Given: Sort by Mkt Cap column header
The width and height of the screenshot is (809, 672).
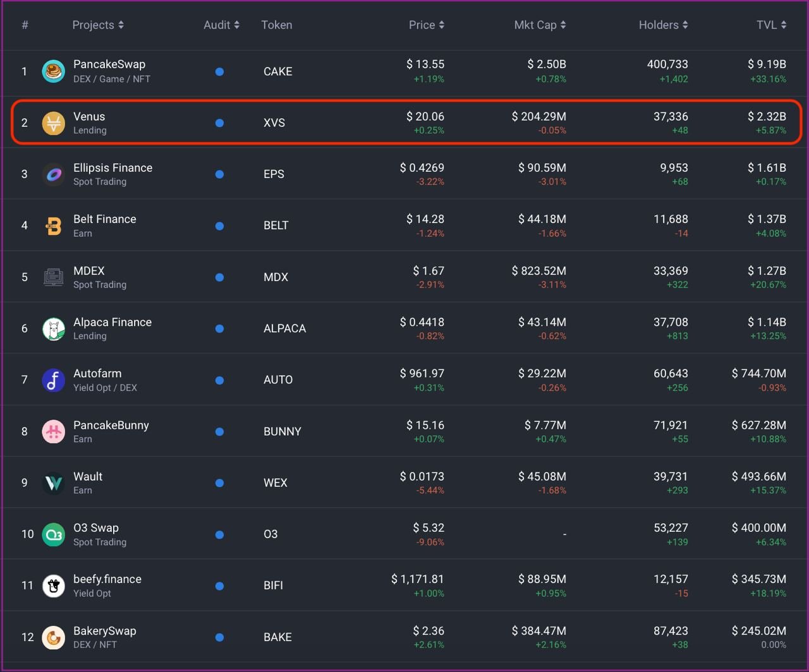Looking at the screenshot, I should tap(540, 25).
